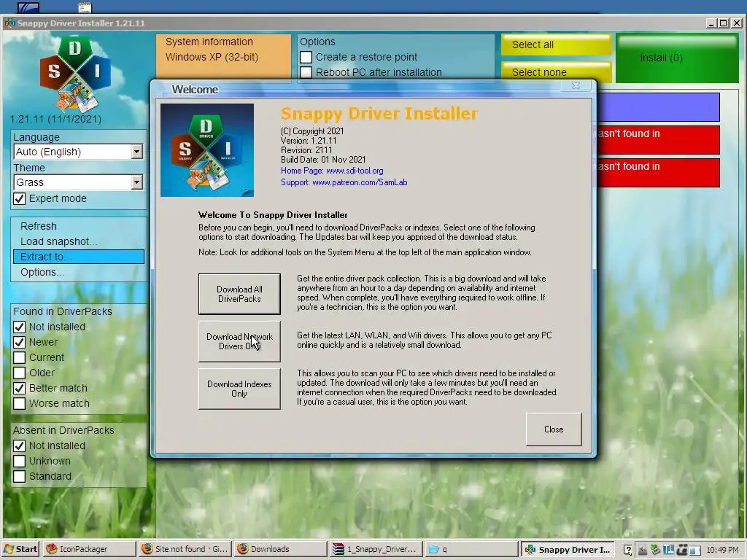Open the Start menu
The height and width of the screenshot is (560, 747).
click(x=20, y=549)
